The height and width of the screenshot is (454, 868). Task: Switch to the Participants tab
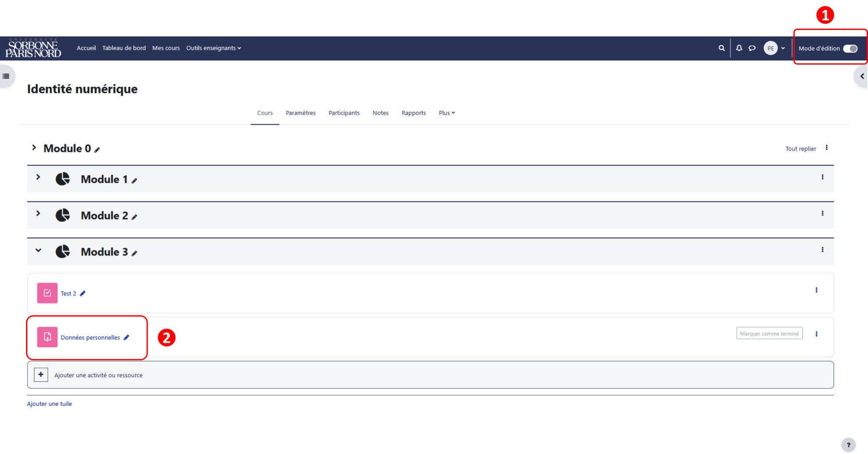344,113
